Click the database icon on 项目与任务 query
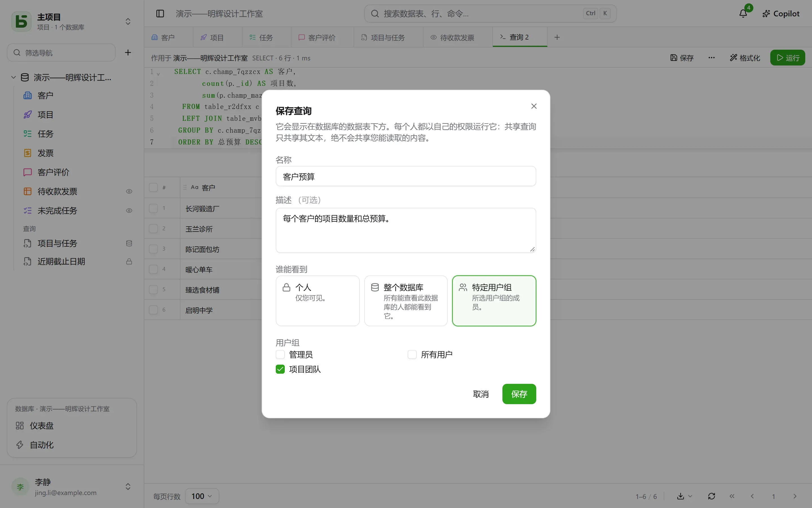Image resolution: width=812 pixels, height=508 pixels. click(x=129, y=243)
